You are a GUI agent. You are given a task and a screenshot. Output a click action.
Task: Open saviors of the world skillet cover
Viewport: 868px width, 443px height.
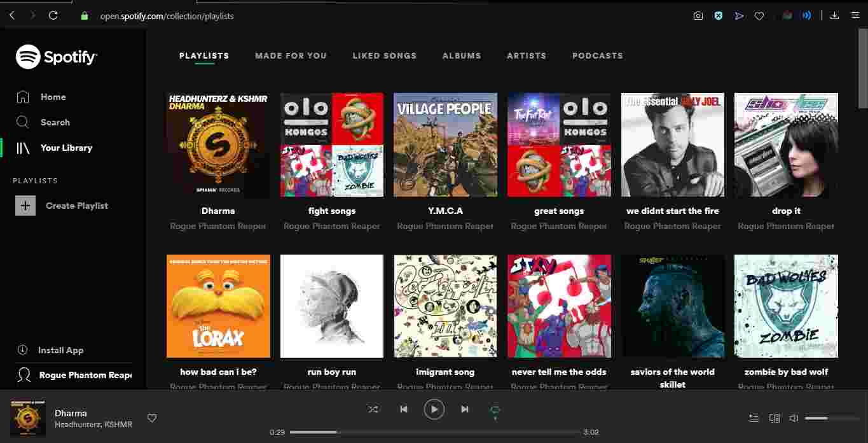673,306
